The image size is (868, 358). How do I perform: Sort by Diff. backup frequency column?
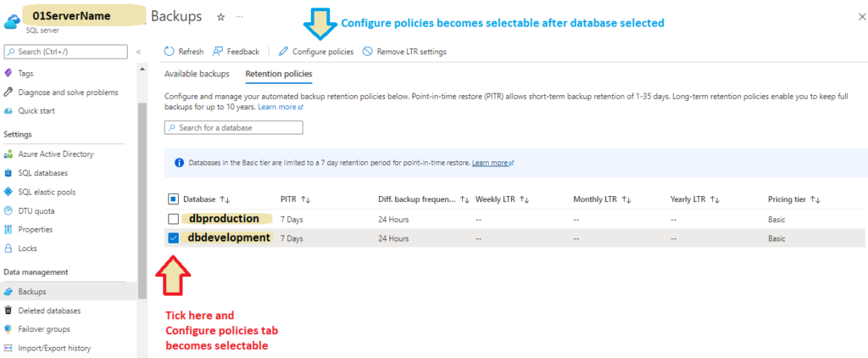click(x=424, y=199)
